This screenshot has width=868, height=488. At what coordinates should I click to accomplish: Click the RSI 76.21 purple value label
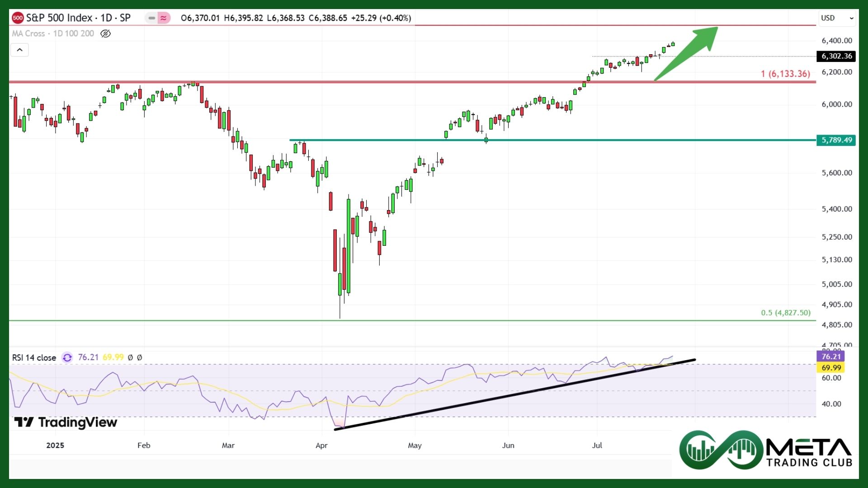point(830,357)
